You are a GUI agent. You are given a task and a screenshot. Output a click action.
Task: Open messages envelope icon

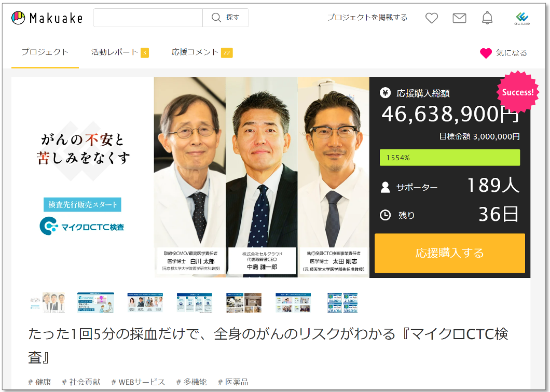[459, 18]
